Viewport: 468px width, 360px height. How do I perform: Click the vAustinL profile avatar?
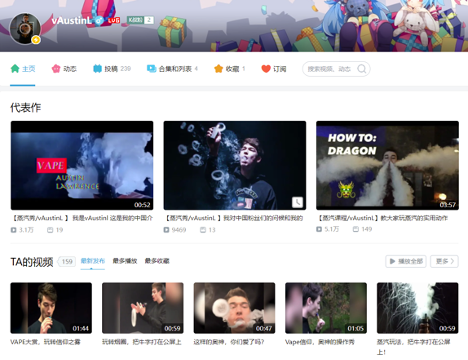point(25,29)
